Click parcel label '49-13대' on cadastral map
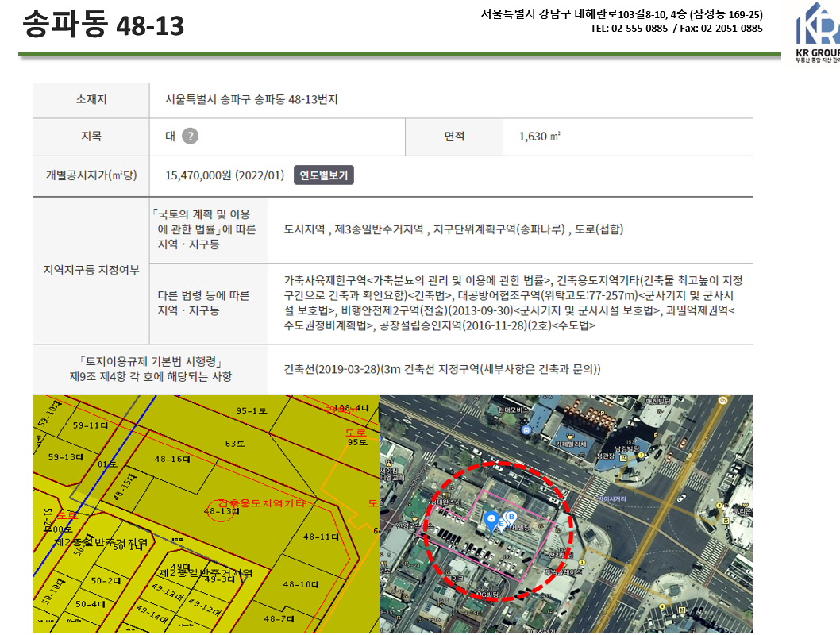840x635 pixels. (x=168, y=593)
